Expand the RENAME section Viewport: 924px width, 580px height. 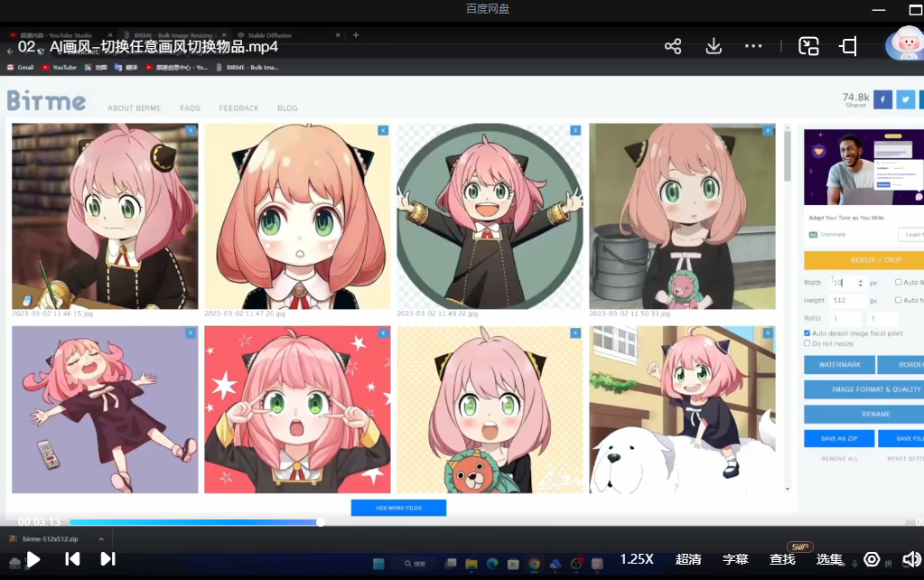[864, 415]
